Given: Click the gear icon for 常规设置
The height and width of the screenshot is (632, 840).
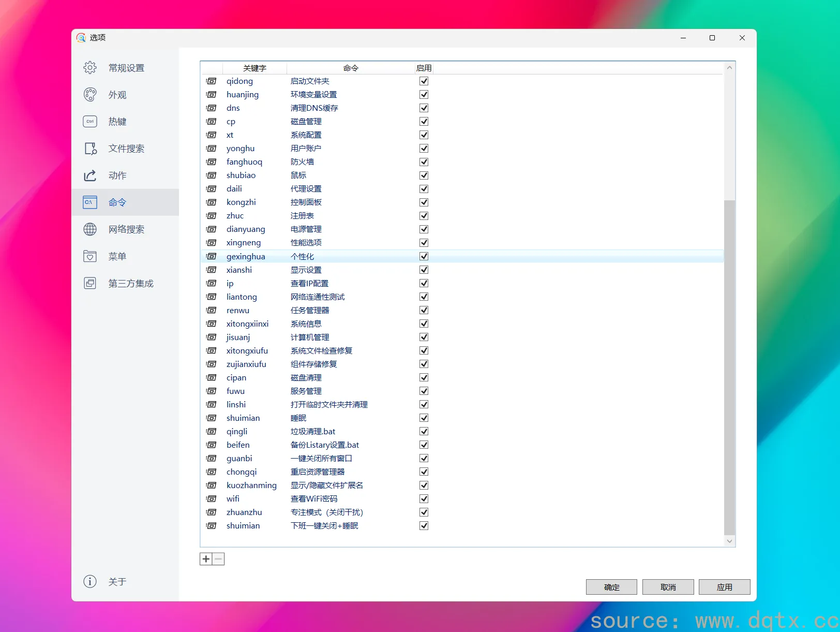Looking at the screenshot, I should (90, 68).
